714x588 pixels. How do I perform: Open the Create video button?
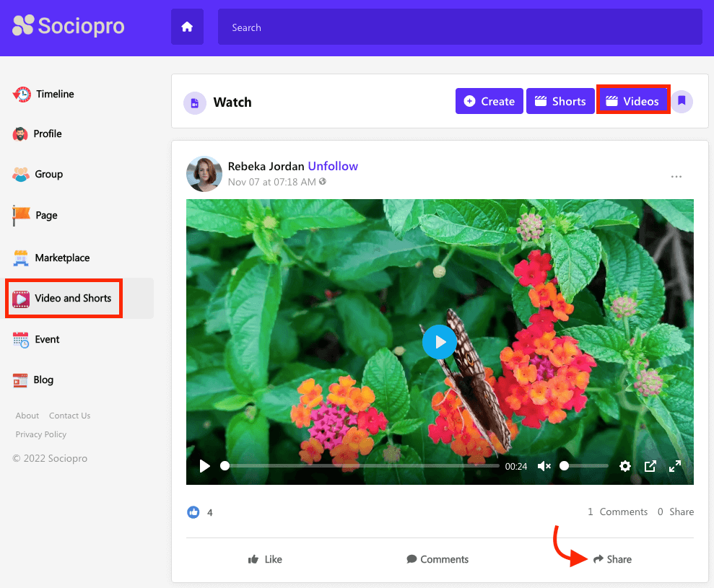(x=489, y=101)
